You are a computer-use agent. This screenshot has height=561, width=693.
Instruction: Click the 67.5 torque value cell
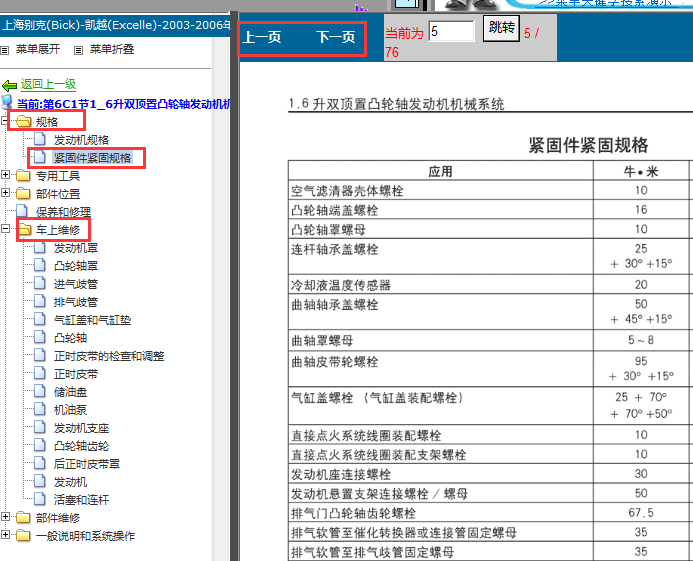coord(641,513)
